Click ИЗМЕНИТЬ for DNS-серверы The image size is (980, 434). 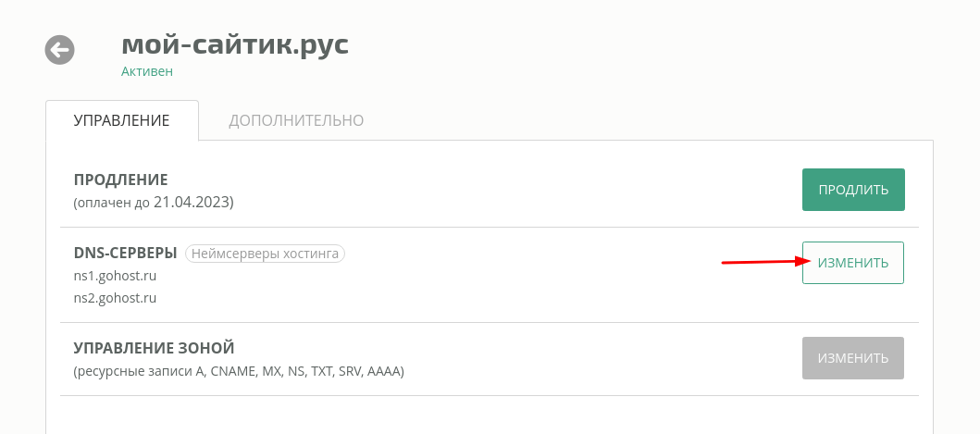pyautogui.click(x=853, y=263)
